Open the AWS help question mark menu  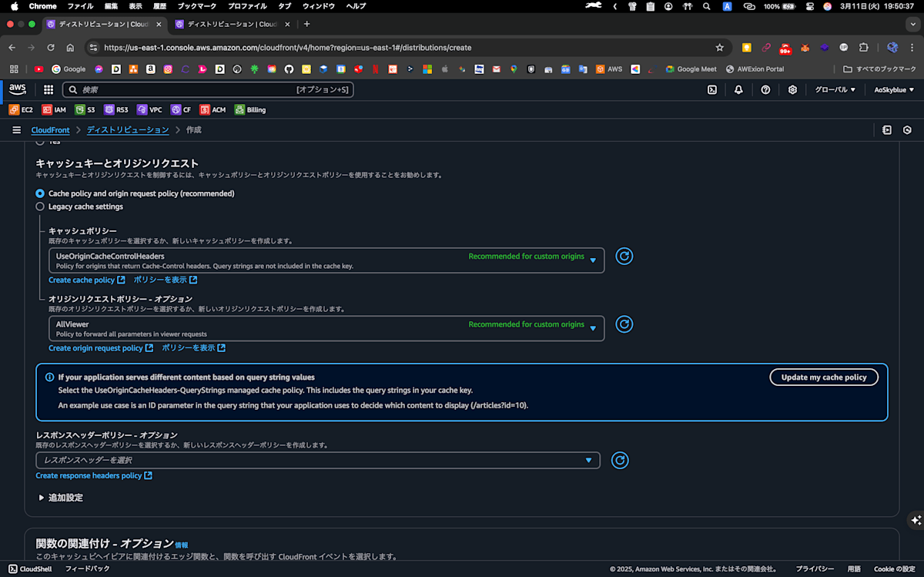tap(765, 89)
